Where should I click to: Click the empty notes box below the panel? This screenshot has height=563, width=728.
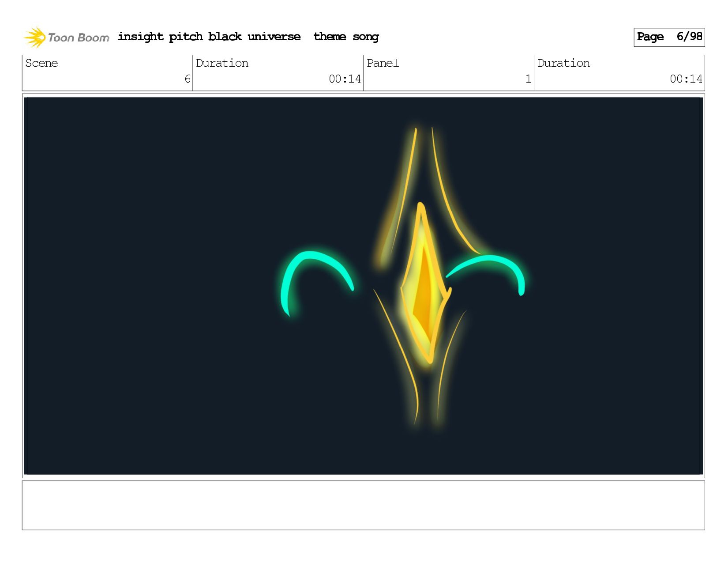[x=364, y=505]
